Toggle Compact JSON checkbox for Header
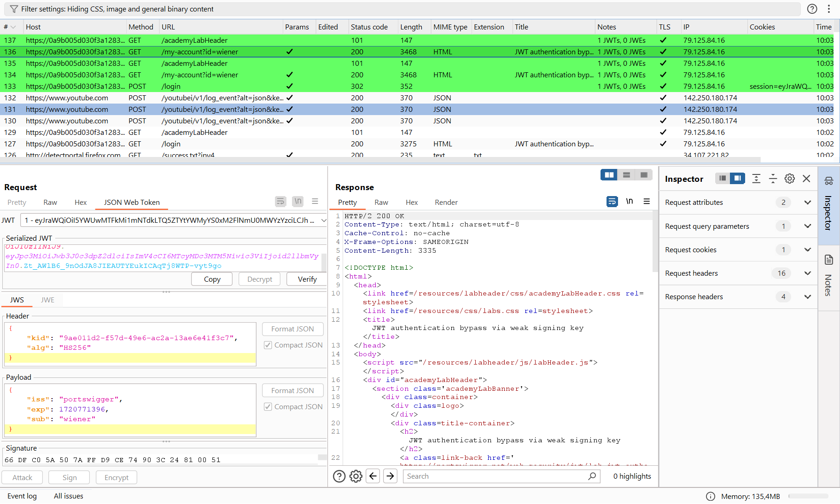This screenshot has width=840, height=504. pos(268,345)
